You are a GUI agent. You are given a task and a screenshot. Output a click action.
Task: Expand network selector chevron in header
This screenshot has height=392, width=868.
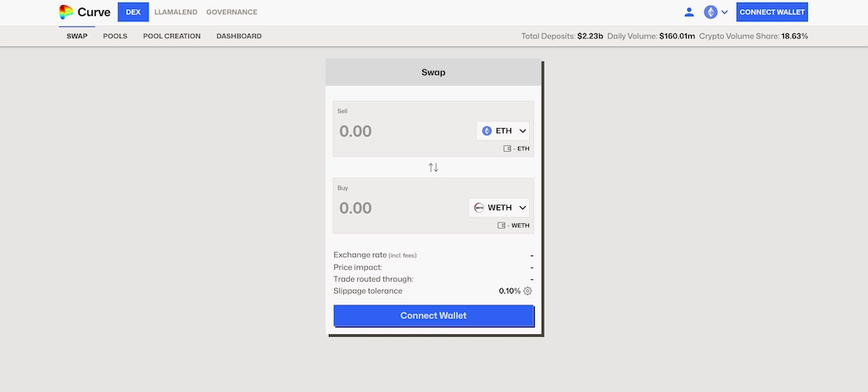725,13
